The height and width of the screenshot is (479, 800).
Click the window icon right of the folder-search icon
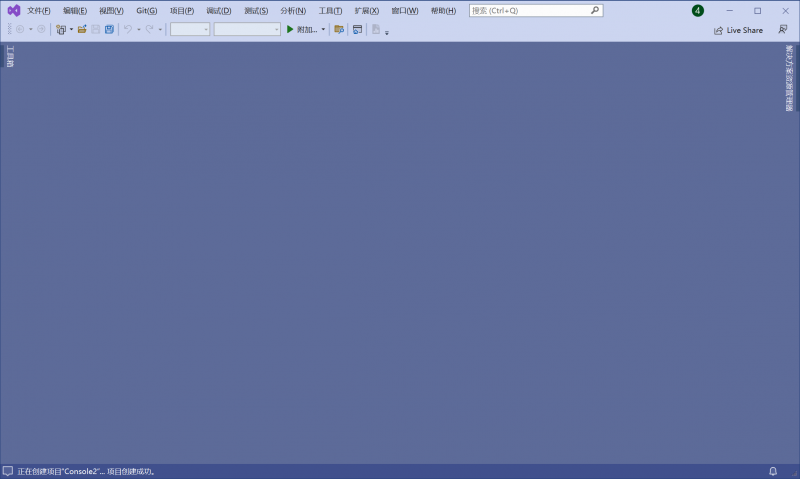(357, 29)
